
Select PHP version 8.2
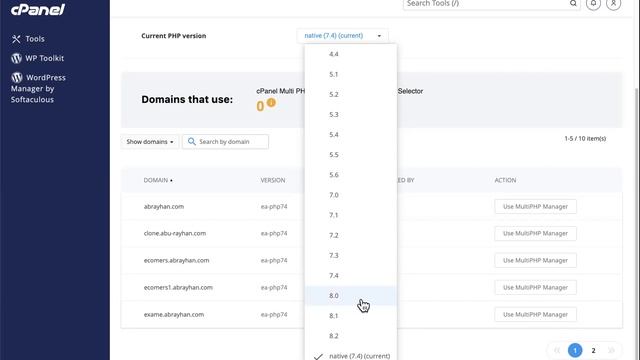point(351,336)
